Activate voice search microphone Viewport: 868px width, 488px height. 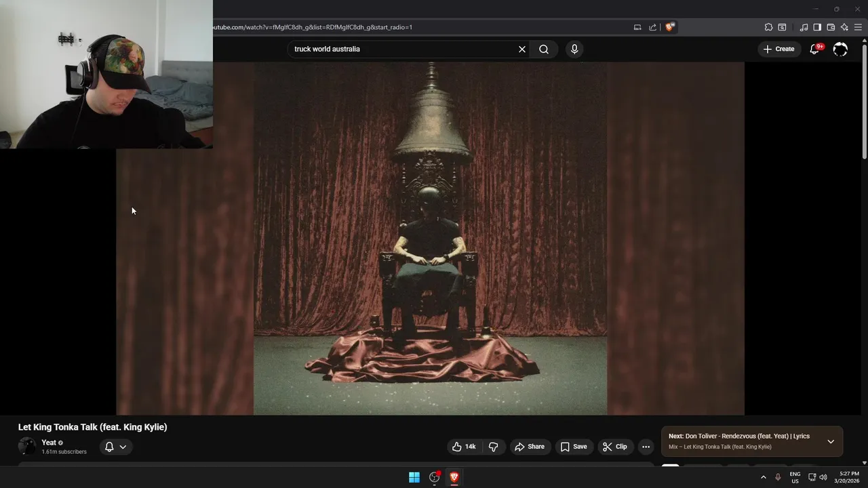(574, 49)
